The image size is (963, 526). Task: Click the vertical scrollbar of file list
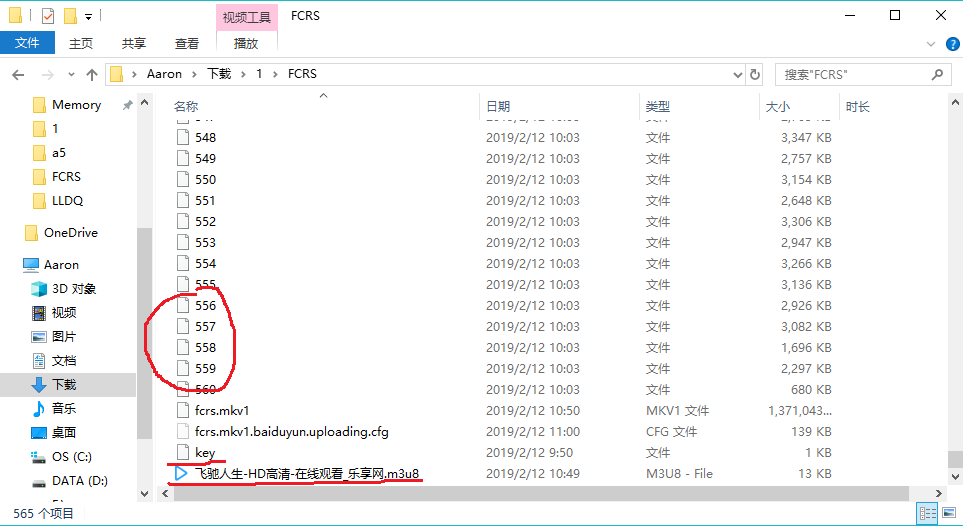coord(955,300)
